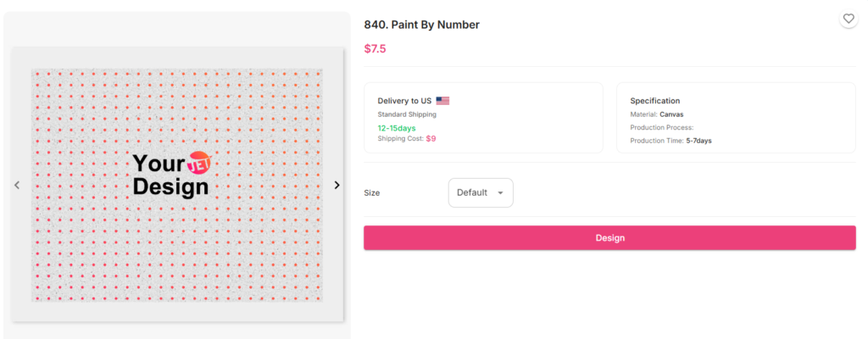Click the Material: Canvas line
Image resolution: width=868 pixels, height=339 pixels.
click(657, 114)
